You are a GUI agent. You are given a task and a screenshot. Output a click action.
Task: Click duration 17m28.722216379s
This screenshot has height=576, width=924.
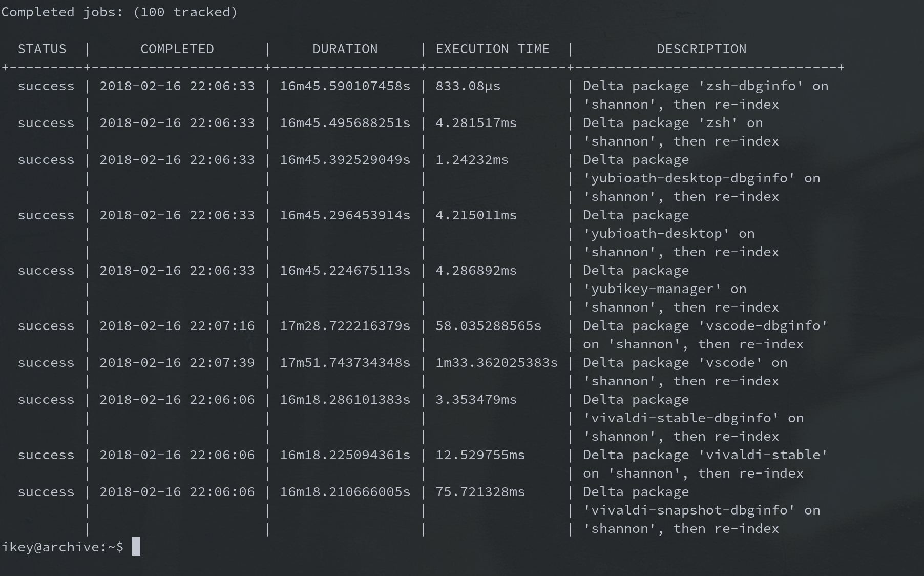click(345, 325)
